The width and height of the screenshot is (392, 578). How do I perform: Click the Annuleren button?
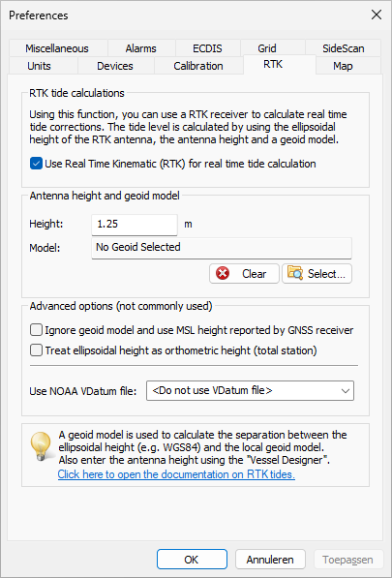270,560
